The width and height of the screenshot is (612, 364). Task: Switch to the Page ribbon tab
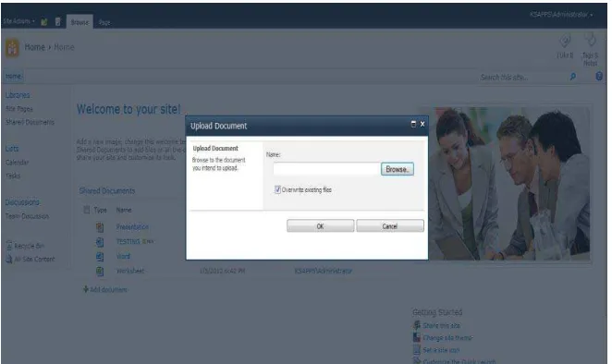104,22
